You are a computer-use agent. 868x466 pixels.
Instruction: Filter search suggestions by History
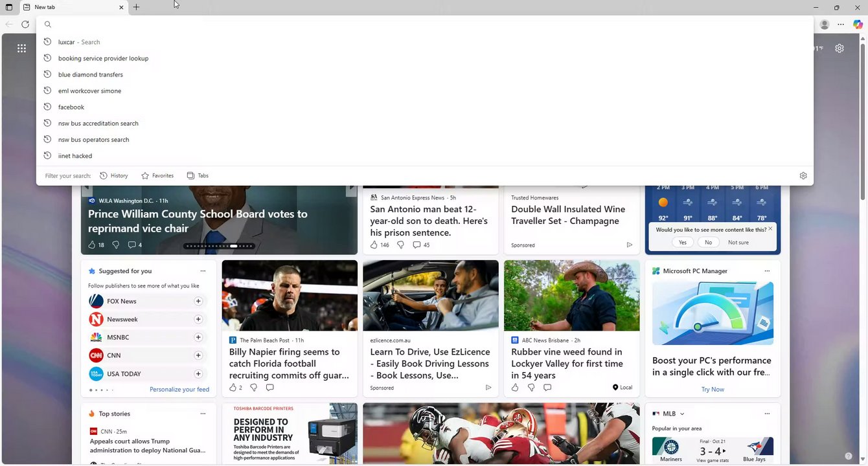tap(114, 175)
